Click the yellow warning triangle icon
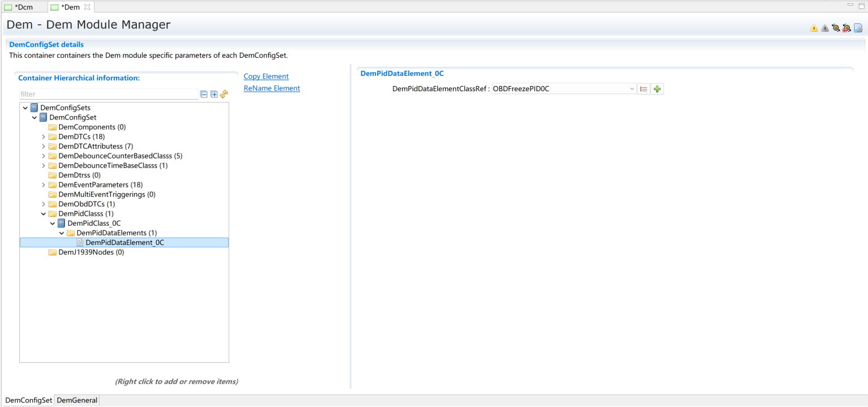 (x=814, y=28)
